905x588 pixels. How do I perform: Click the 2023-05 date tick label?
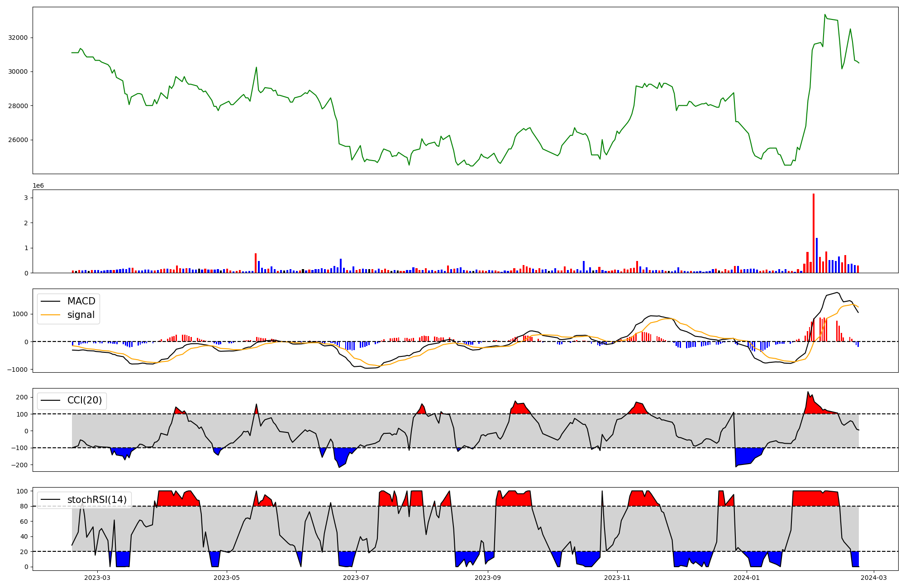(227, 578)
